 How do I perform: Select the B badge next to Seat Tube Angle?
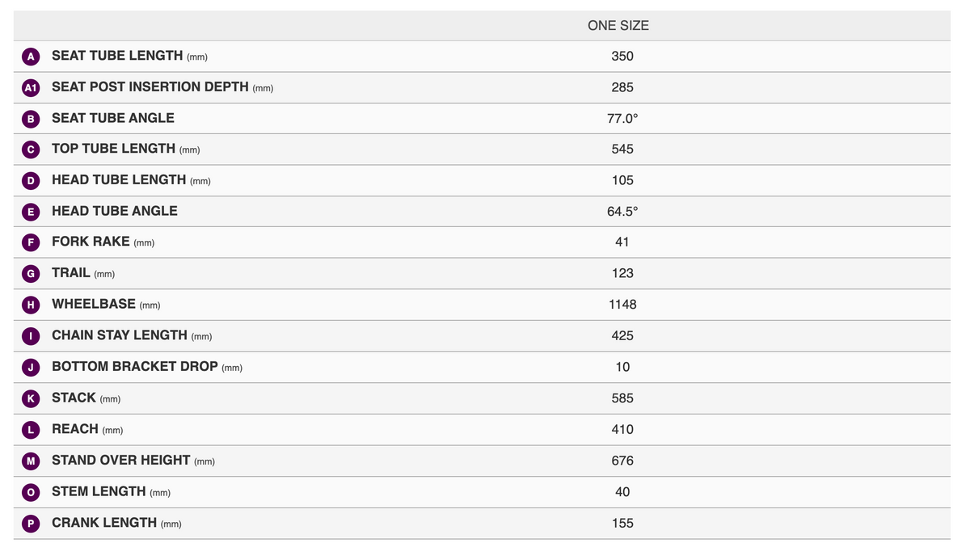click(x=31, y=119)
